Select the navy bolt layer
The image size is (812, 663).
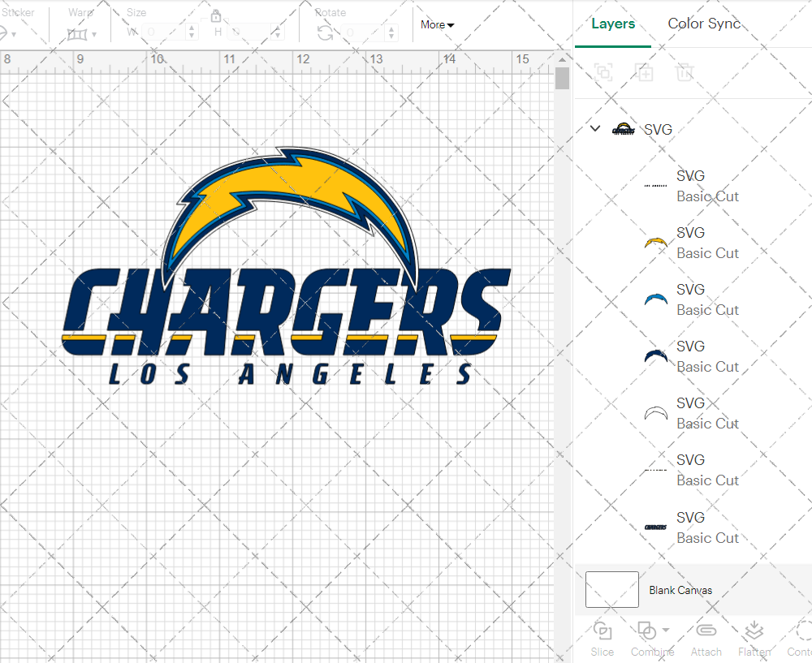click(x=693, y=356)
